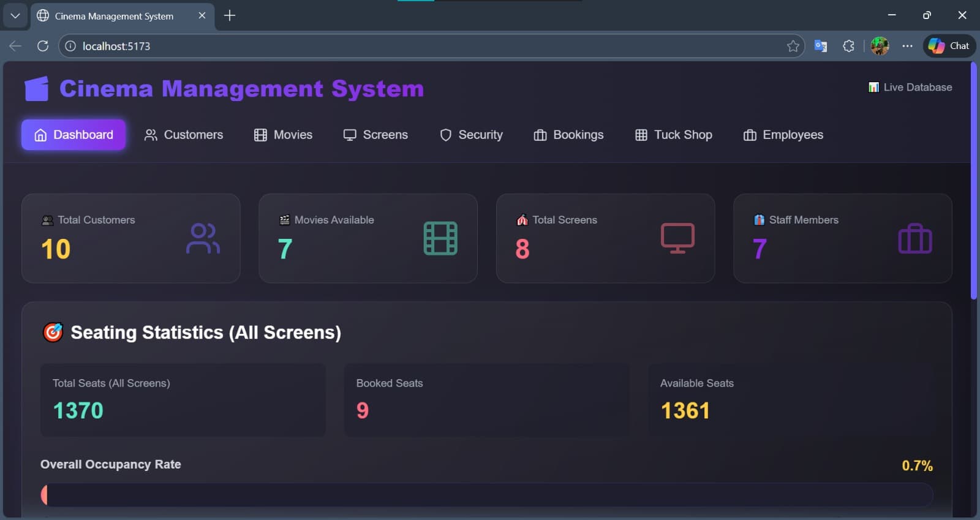Screen dimensions: 980x520
Task: Click the page vertical scrollbar thumb
Action: (x=974, y=181)
